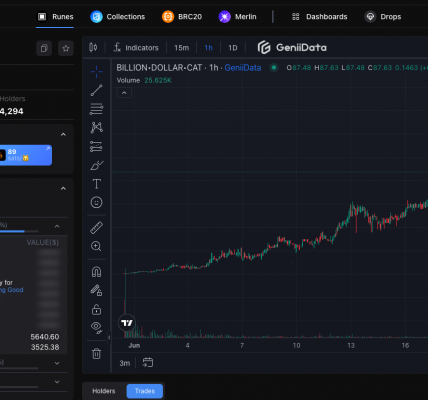The image size is (428, 400).
Task: Switch to the Holders tab
Action: [x=104, y=391]
